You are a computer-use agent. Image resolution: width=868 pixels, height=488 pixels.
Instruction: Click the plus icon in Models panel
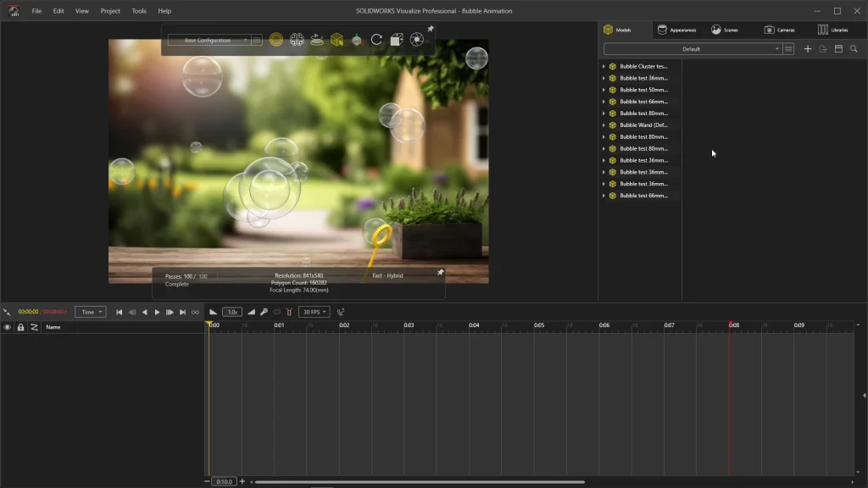[x=807, y=49]
